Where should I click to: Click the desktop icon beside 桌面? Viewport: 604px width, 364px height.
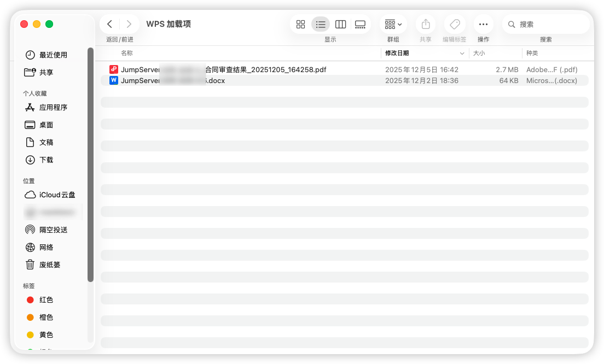click(30, 125)
